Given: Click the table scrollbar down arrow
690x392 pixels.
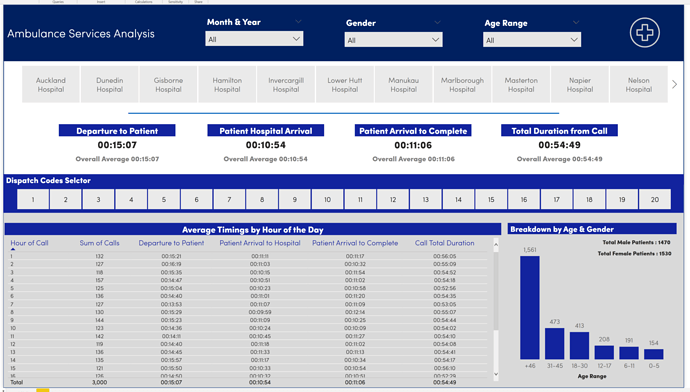Looking at the screenshot, I should tap(496, 374).
